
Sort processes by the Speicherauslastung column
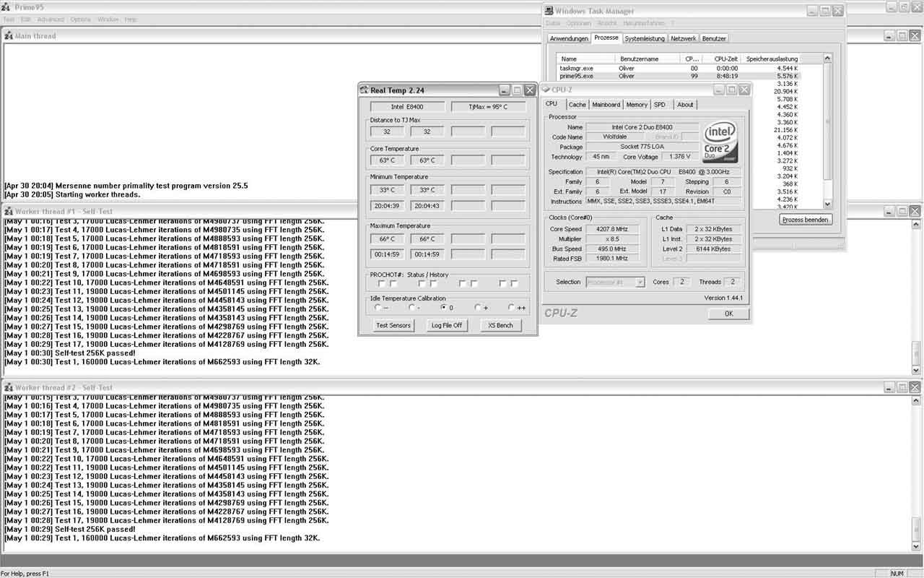(772, 59)
